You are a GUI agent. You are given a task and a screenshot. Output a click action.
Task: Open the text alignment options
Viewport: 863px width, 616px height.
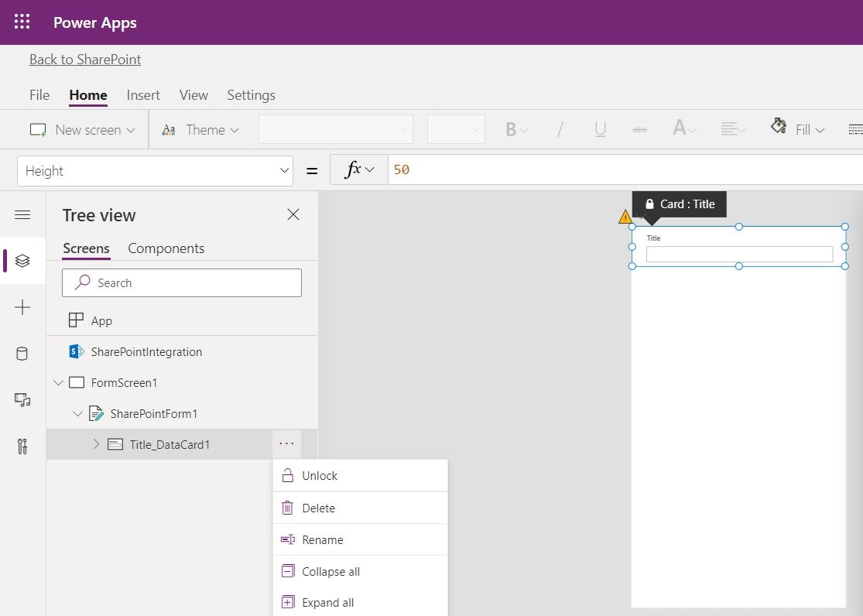(732, 129)
